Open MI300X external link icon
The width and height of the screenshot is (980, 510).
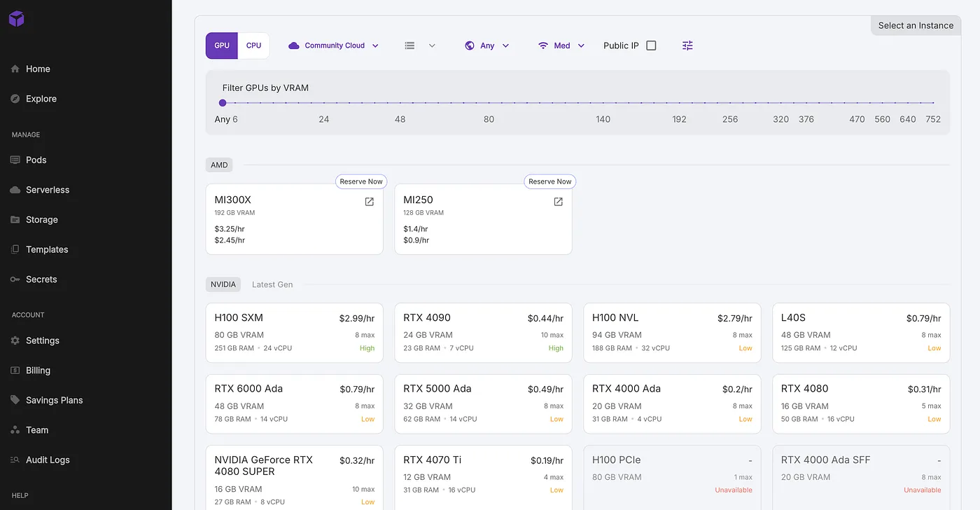pyautogui.click(x=370, y=202)
